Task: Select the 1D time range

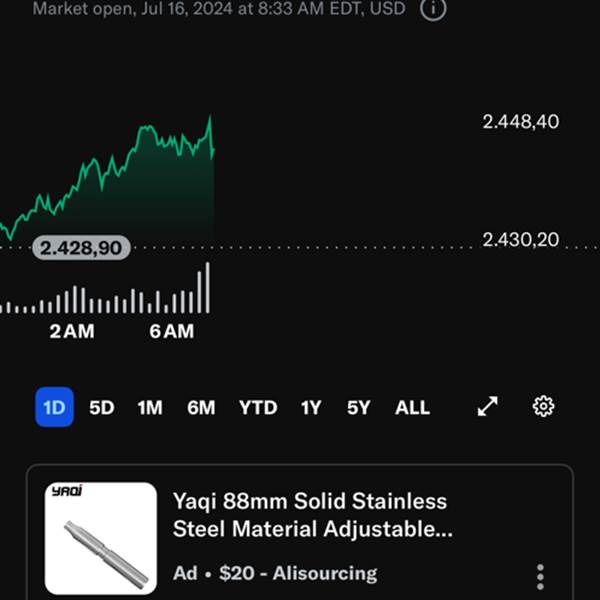Action: (54, 407)
